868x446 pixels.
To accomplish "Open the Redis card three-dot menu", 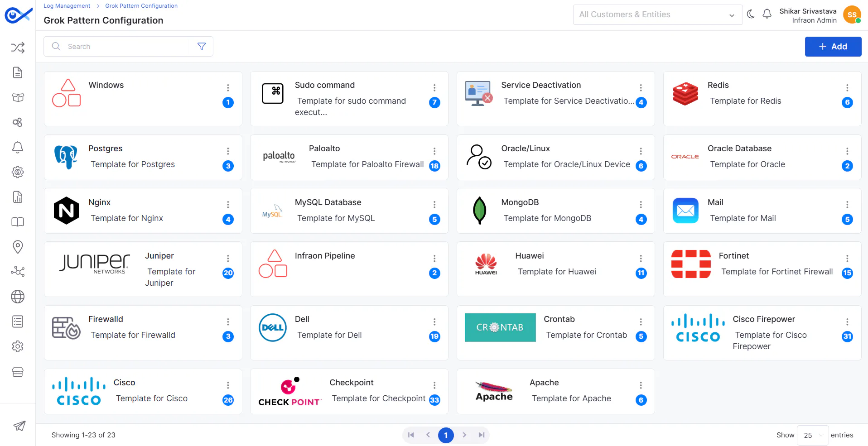I will click(x=847, y=87).
